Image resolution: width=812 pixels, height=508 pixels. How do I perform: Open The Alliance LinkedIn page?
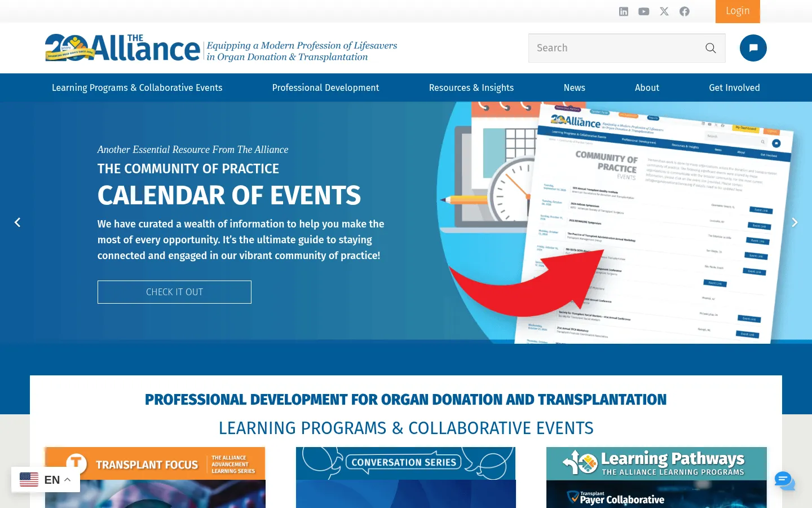tap(624, 11)
